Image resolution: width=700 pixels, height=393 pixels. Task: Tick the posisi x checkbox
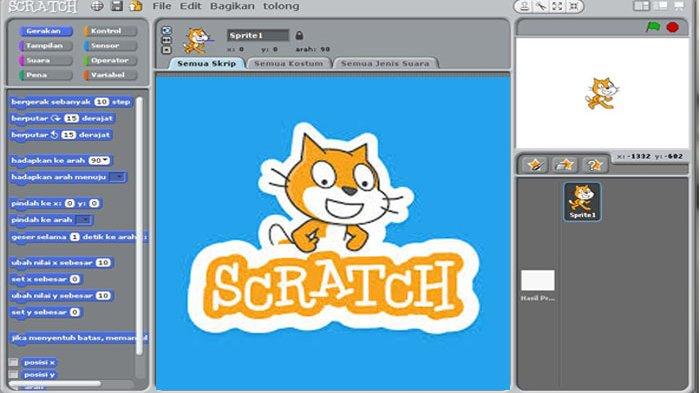14,362
